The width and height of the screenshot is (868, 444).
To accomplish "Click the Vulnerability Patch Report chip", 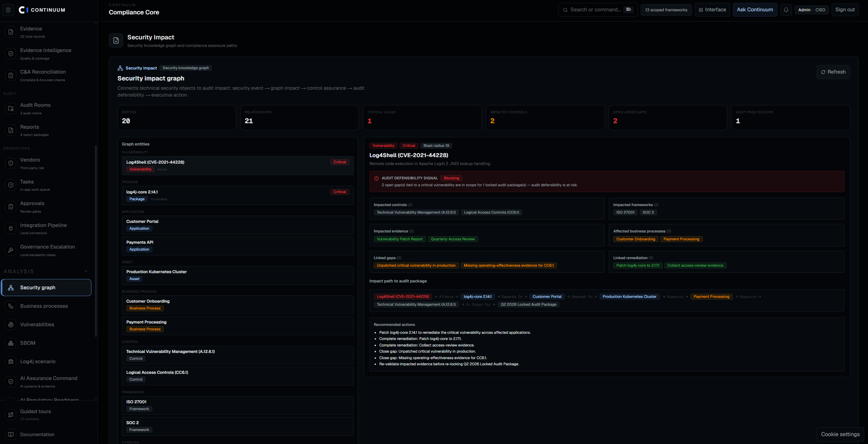I will [400, 239].
